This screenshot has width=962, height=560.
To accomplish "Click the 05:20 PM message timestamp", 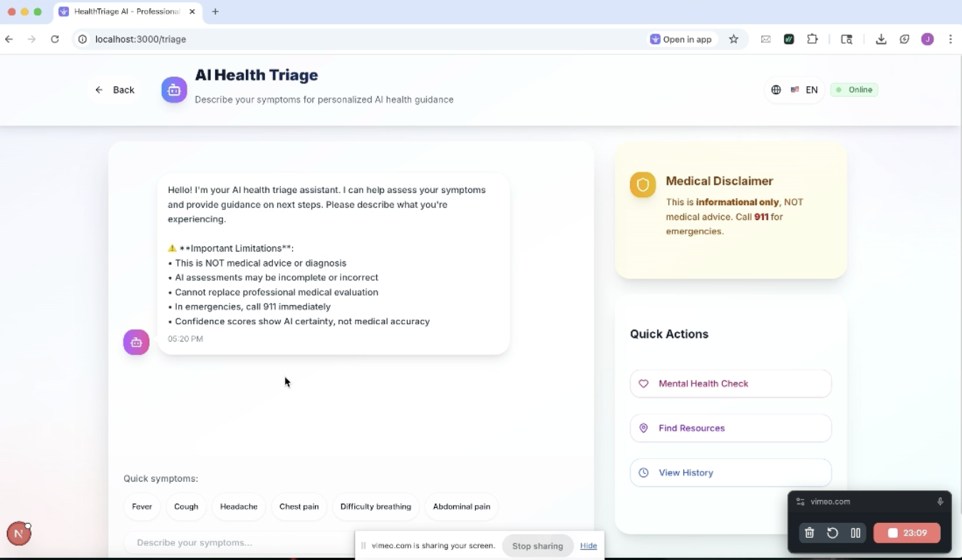I will pyautogui.click(x=185, y=339).
